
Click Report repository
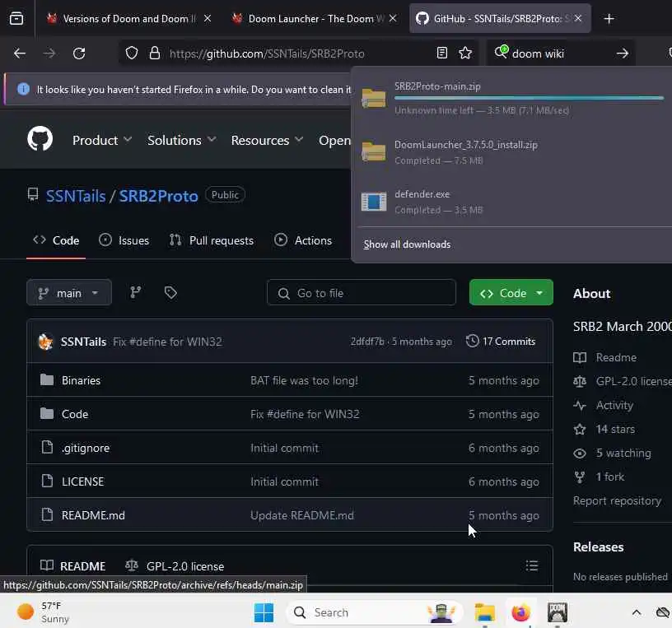tap(617, 500)
